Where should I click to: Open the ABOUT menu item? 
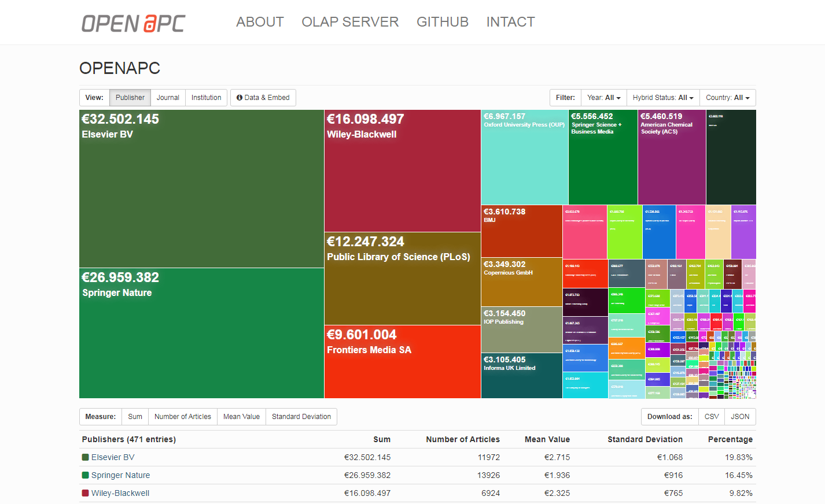tap(260, 22)
